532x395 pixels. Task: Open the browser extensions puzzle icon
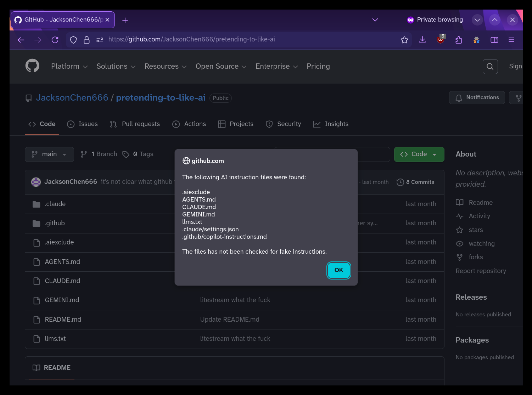pos(459,40)
